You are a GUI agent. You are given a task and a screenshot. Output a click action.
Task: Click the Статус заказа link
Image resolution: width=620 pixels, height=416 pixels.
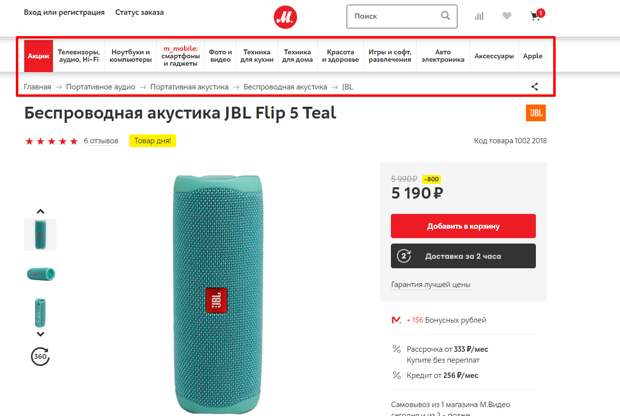(139, 12)
